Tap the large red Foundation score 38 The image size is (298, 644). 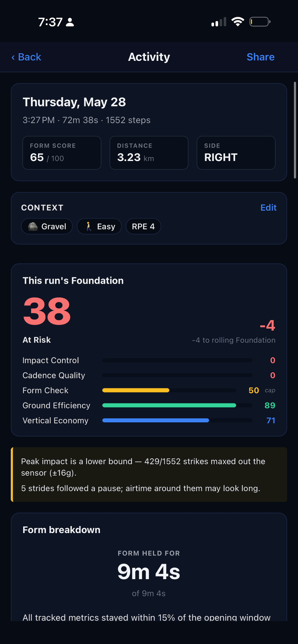point(47,311)
